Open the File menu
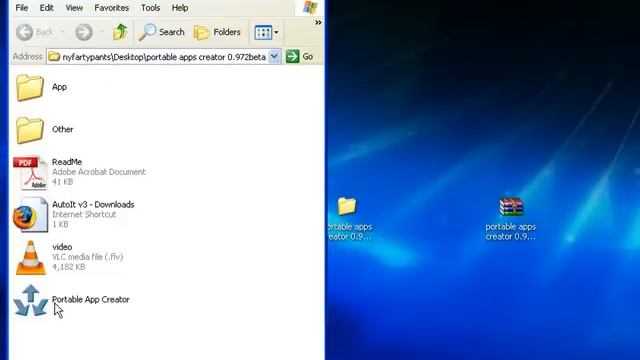The height and width of the screenshot is (360, 640). click(21, 8)
